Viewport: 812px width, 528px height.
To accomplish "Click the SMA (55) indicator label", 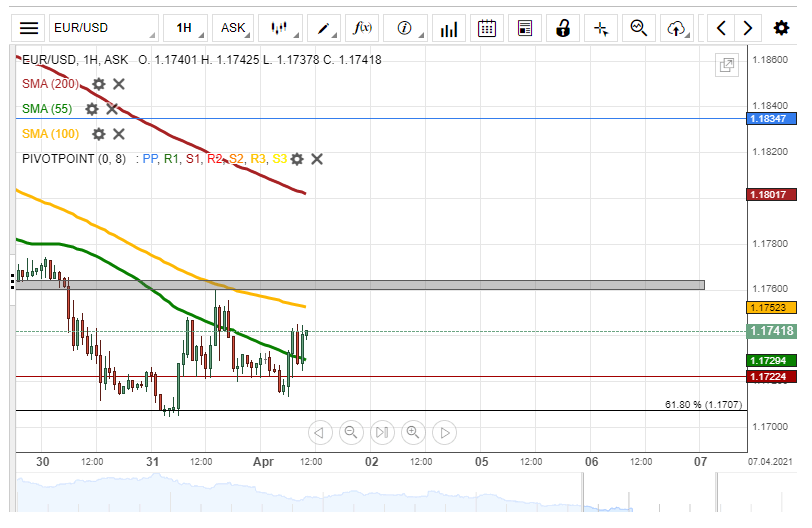I will tap(47, 109).
